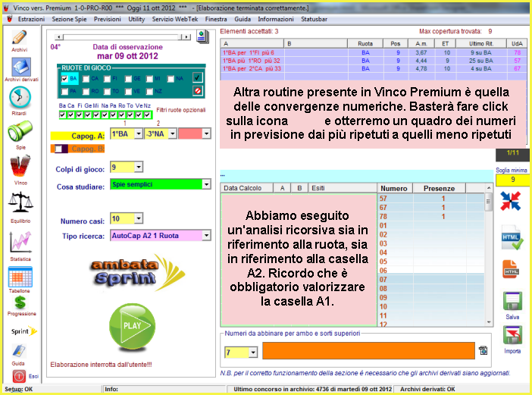Open the Previsioni menu

[x=107, y=20]
